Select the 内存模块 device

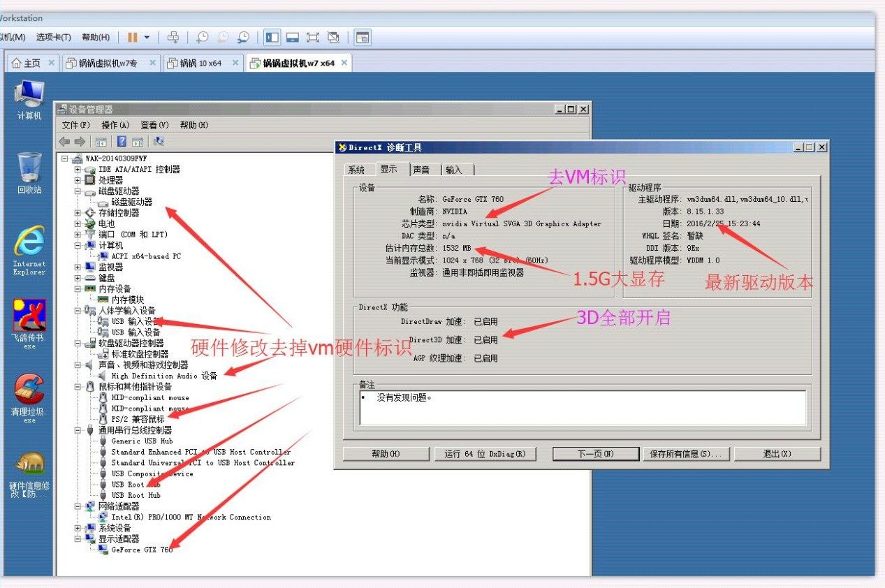[x=128, y=300]
